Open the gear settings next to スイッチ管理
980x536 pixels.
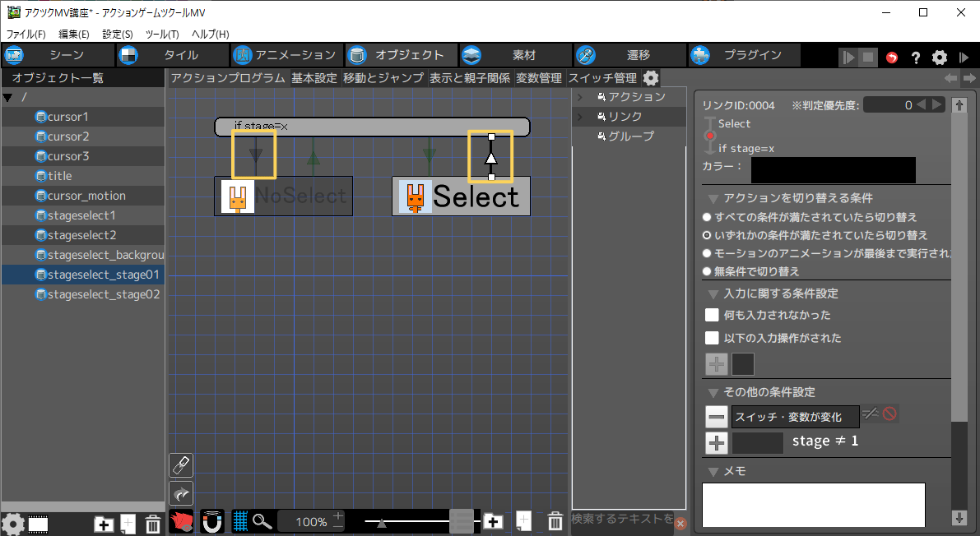(651, 78)
